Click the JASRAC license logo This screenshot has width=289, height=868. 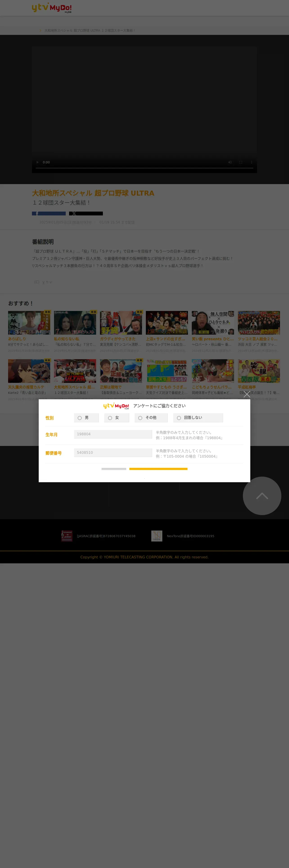67,536
